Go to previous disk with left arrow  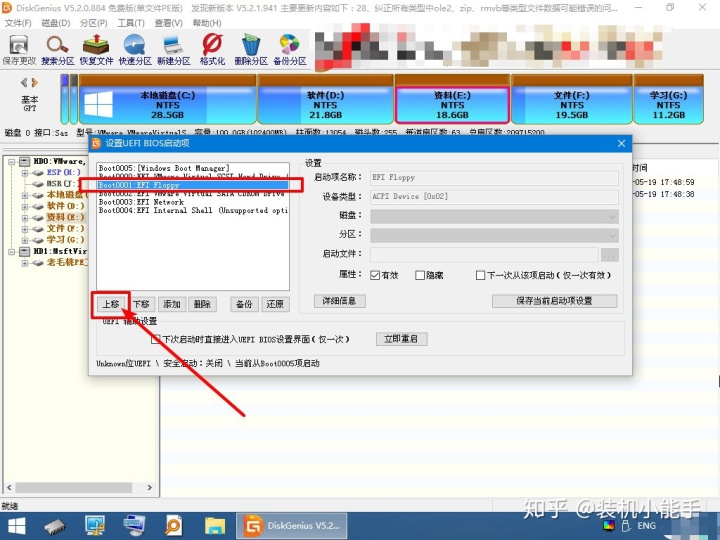(24, 83)
